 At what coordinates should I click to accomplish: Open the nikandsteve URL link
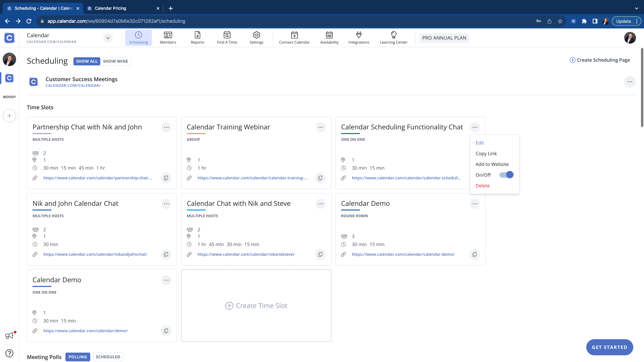tap(246, 254)
